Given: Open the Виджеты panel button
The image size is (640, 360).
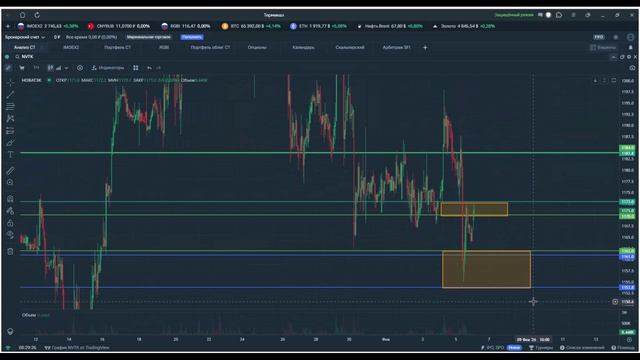Looking at the screenshot, I should click(x=603, y=47).
